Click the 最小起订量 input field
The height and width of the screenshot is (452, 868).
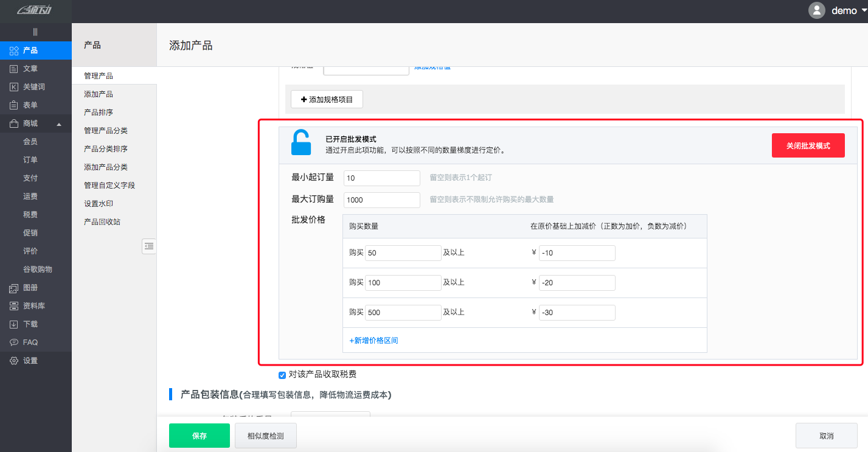click(381, 178)
